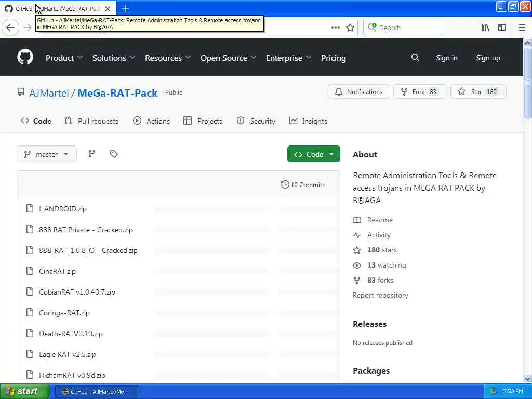Click the Notifications button
The image size is (532, 399).
358,91
